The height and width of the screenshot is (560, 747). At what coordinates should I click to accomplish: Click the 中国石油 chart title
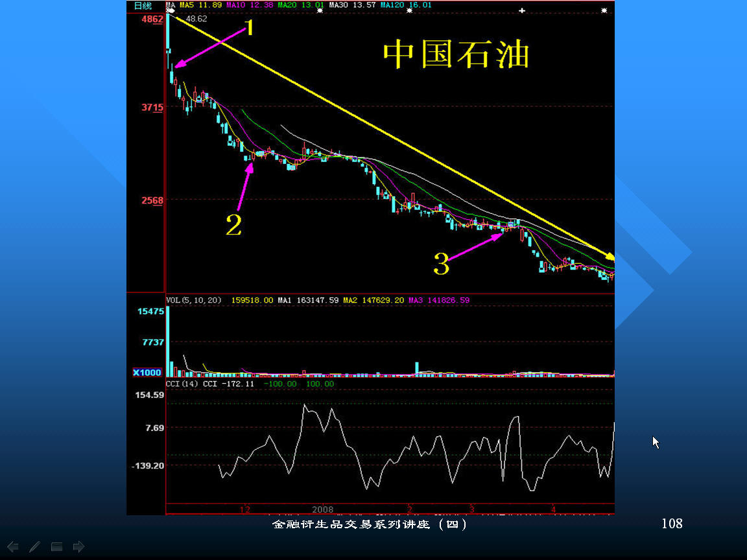456,54
